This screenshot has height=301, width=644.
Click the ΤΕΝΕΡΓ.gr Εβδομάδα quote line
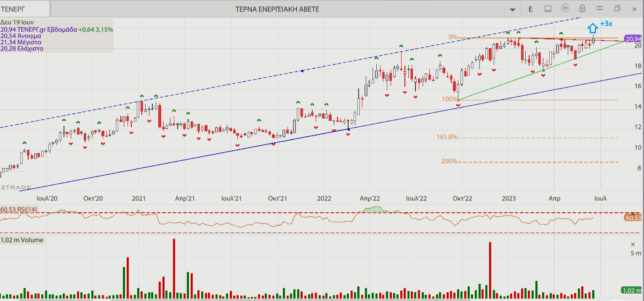click(57, 29)
